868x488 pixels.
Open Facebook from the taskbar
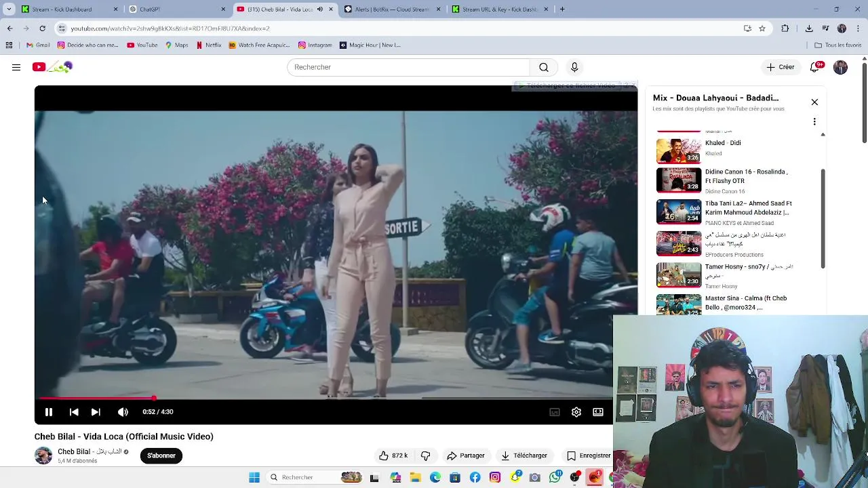pyautogui.click(x=475, y=477)
